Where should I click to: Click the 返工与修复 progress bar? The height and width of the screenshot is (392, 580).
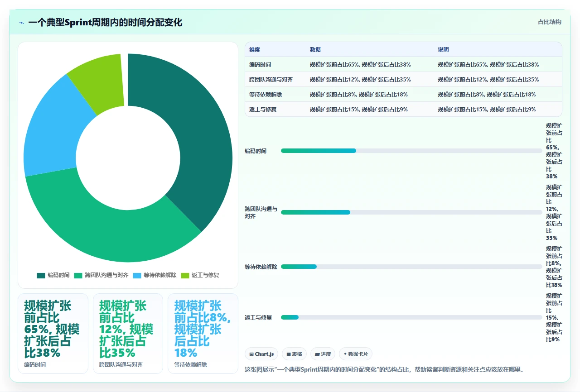411,317
